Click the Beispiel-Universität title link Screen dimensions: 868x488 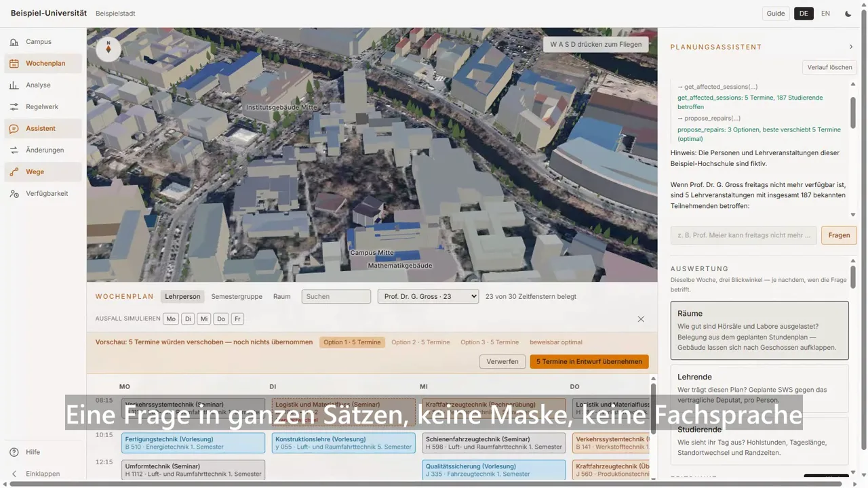[49, 13]
